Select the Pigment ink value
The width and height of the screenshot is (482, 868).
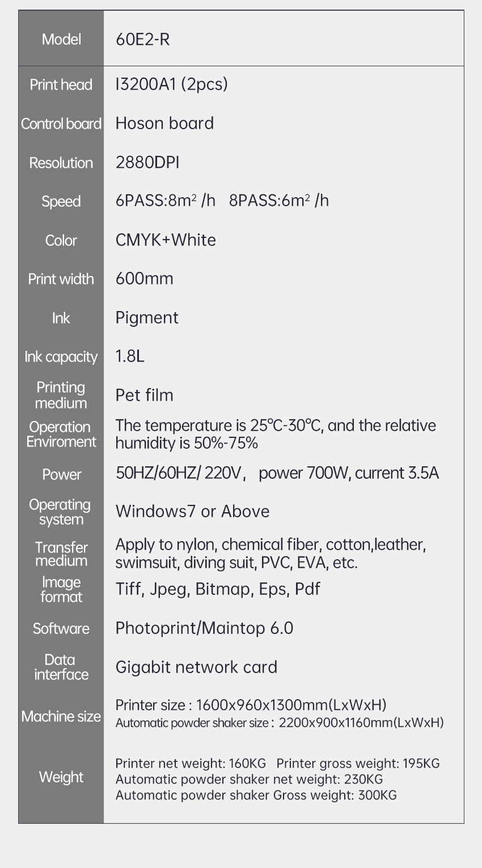coord(147,317)
